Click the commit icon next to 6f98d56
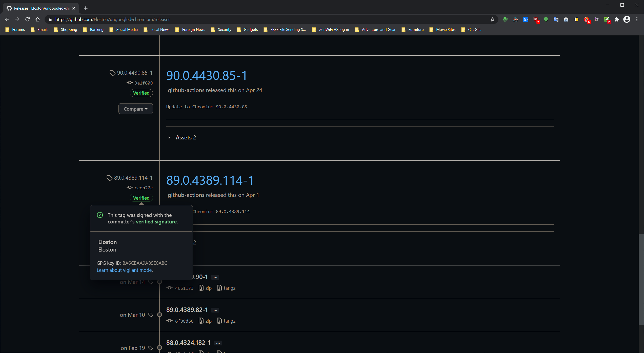Screen dimensions: 644x353 tap(169, 321)
